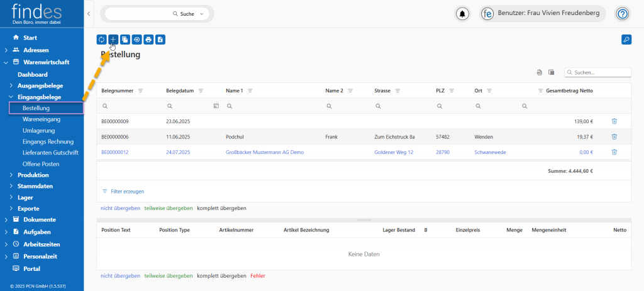This screenshot has width=644, height=291.
Task: Open Wareneingang in the sidebar
Action: (42, 119)
